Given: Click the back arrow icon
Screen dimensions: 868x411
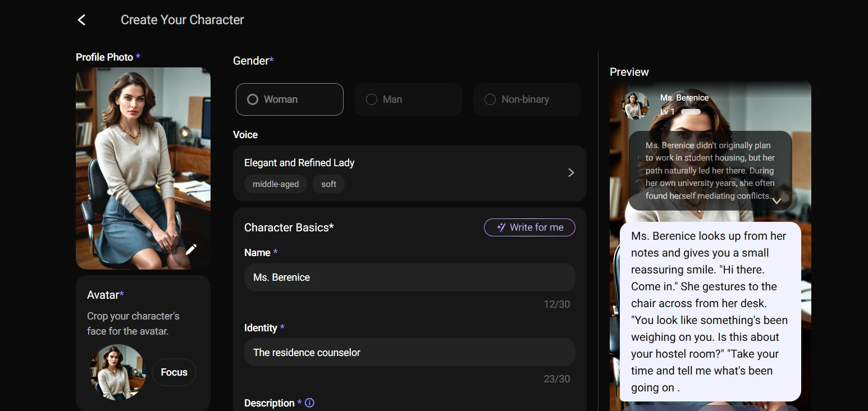Looking at the screenshot, I should 81,20.
